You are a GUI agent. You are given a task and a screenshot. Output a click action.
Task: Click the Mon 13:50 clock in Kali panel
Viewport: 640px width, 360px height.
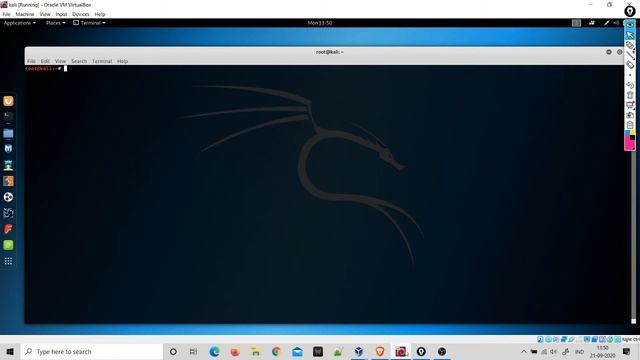tap(320, 23)
